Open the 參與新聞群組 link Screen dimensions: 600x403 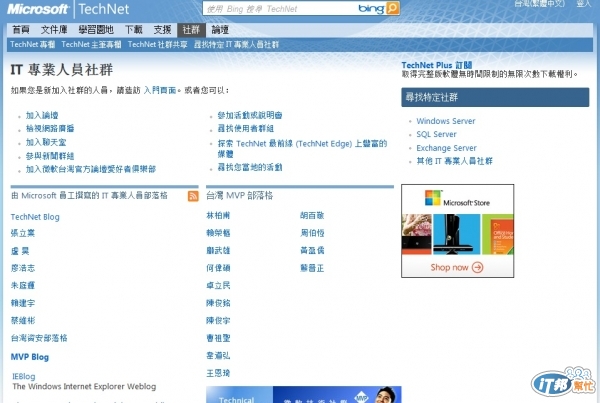[50, 156]
